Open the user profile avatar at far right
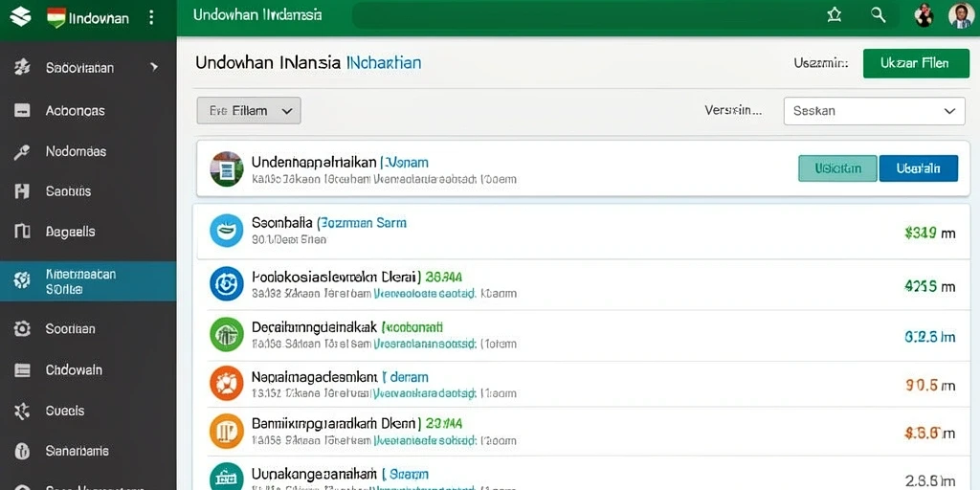The height and width of the screenshot is (490, 980). click(961, 15)
